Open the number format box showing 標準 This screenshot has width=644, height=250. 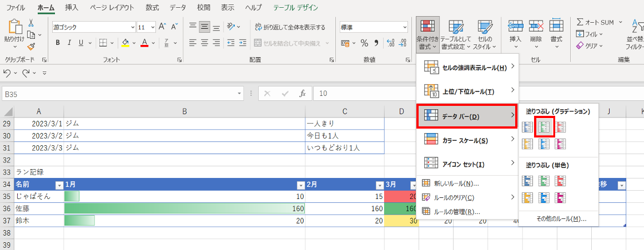click(374, 28)
